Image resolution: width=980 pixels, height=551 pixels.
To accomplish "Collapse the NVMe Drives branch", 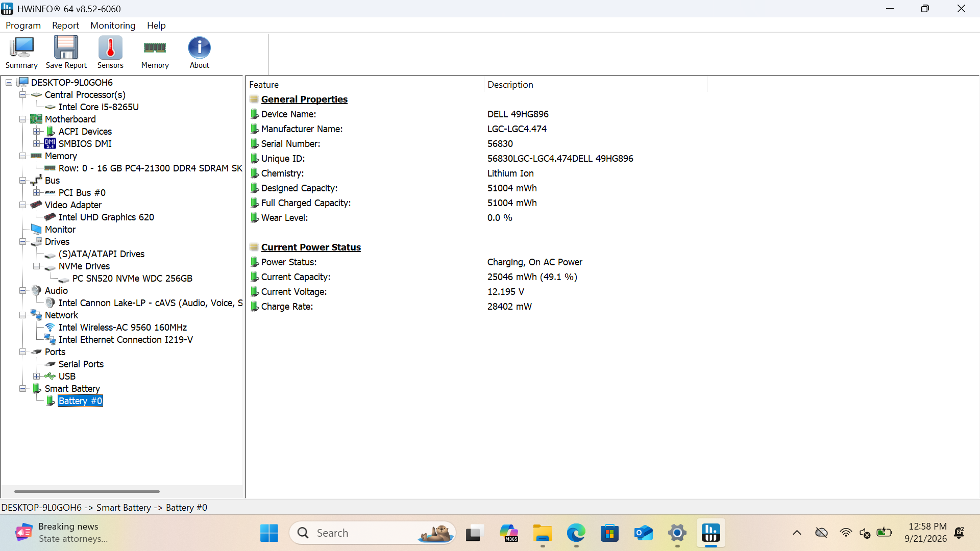I will [37, 266].
